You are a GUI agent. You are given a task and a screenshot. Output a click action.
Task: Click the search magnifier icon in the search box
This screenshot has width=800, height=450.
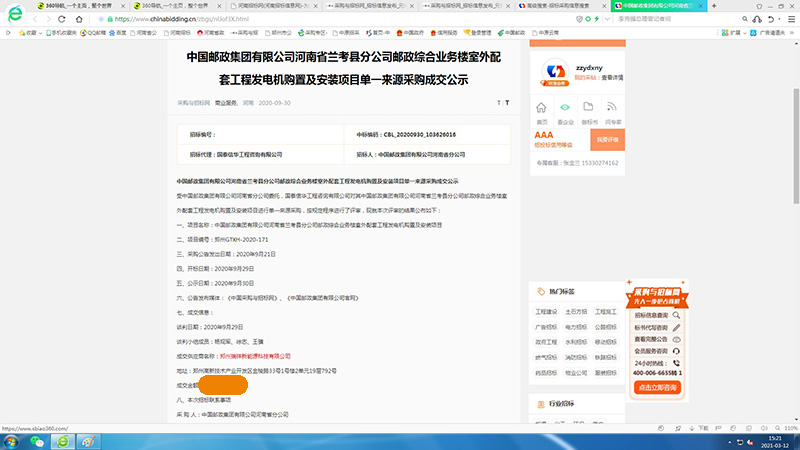point(745,19)
